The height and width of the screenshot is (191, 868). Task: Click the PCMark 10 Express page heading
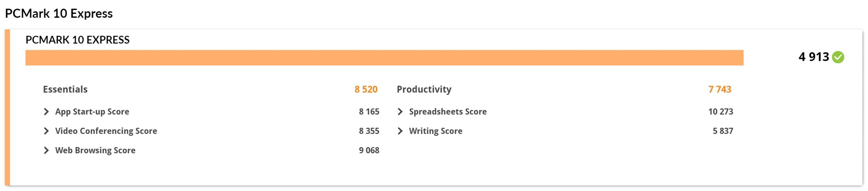tap(59, 14)
